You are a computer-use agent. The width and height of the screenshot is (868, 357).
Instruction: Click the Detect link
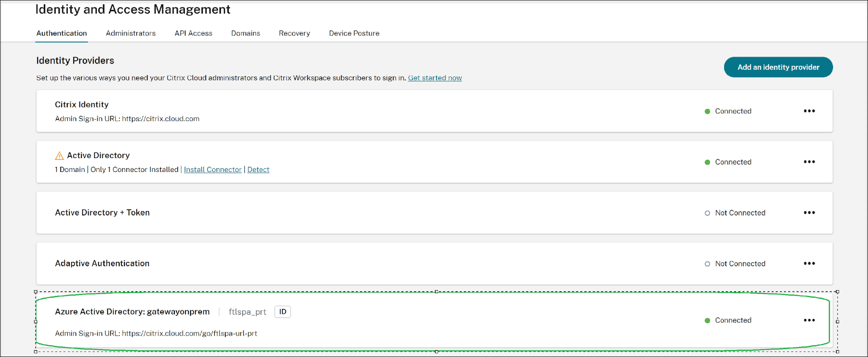[258, 170]
